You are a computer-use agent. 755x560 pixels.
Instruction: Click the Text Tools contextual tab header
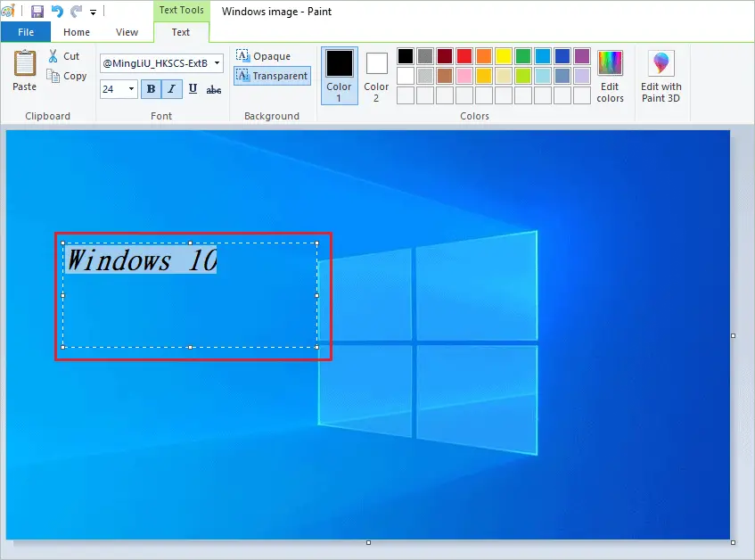[x=182, y=10]
